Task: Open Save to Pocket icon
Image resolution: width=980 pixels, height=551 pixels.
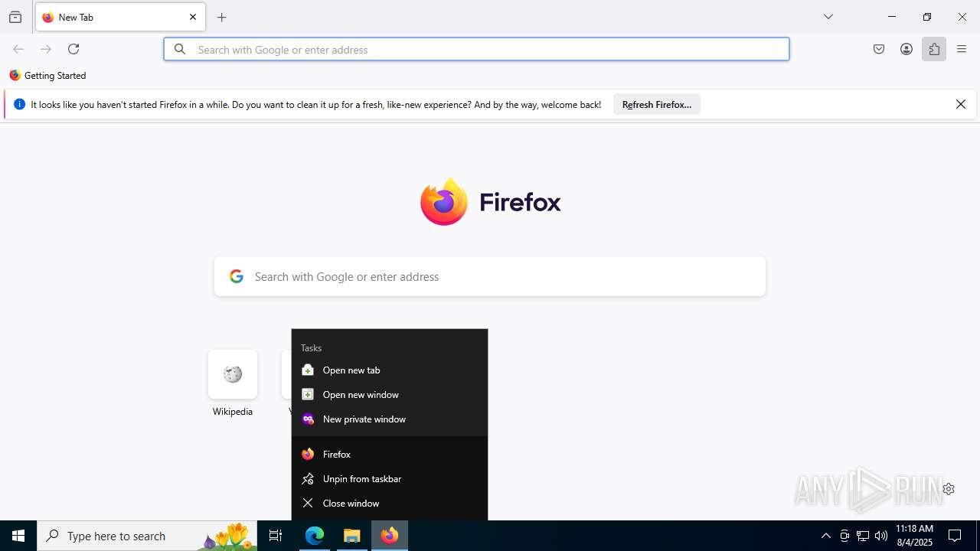Action: click(x=879, y=49)
